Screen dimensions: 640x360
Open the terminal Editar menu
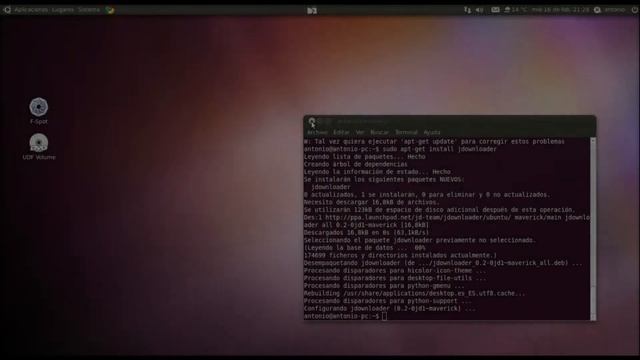(x=341, y=132)
